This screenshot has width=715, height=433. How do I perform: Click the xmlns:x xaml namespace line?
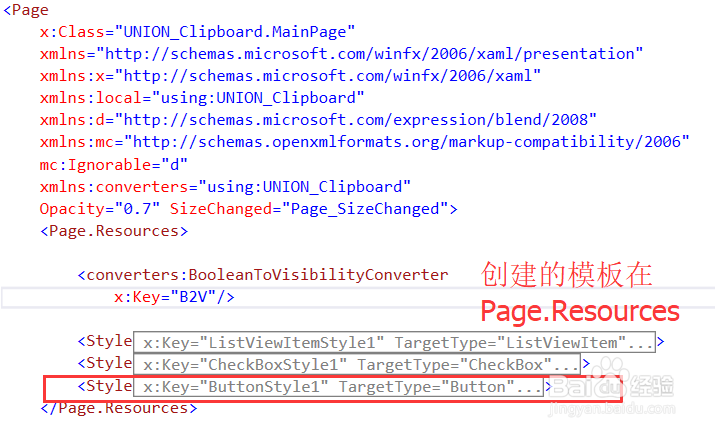pos(290,76)
